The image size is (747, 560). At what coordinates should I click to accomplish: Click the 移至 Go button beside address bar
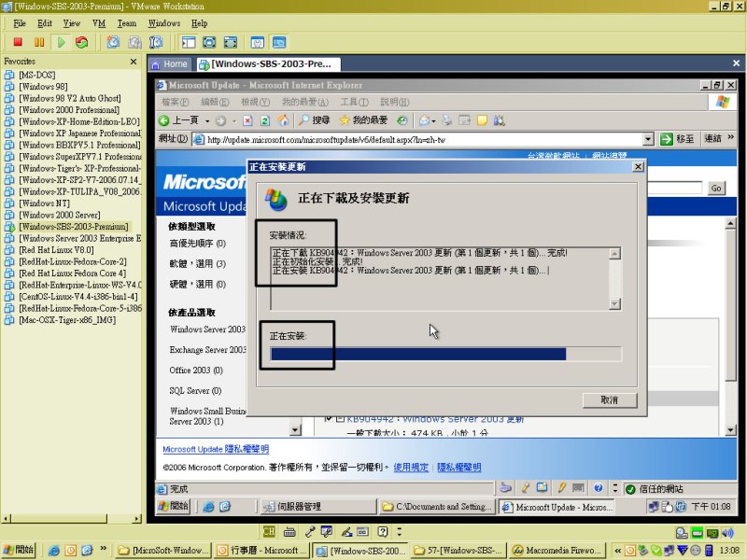678,139
